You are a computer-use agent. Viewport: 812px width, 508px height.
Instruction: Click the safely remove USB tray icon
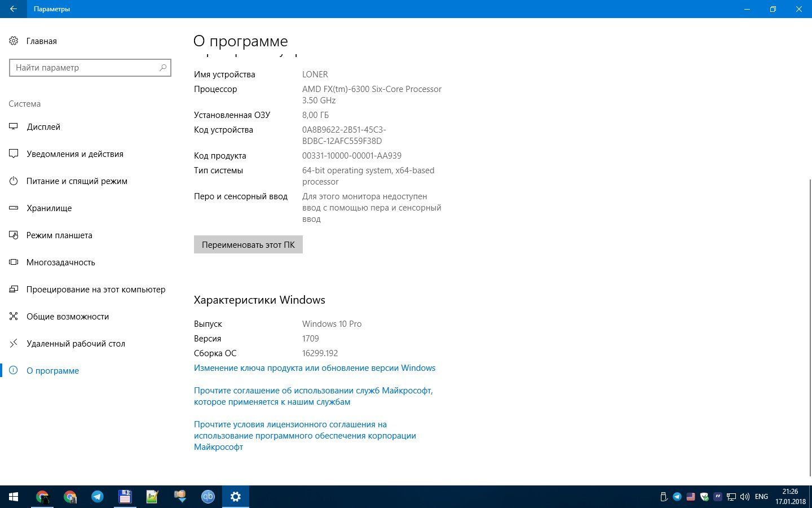coord(664,497)
